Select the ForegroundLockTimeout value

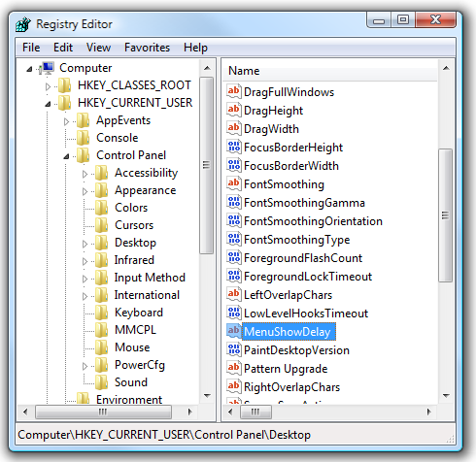pyautogui.click(x=308, y=277)
